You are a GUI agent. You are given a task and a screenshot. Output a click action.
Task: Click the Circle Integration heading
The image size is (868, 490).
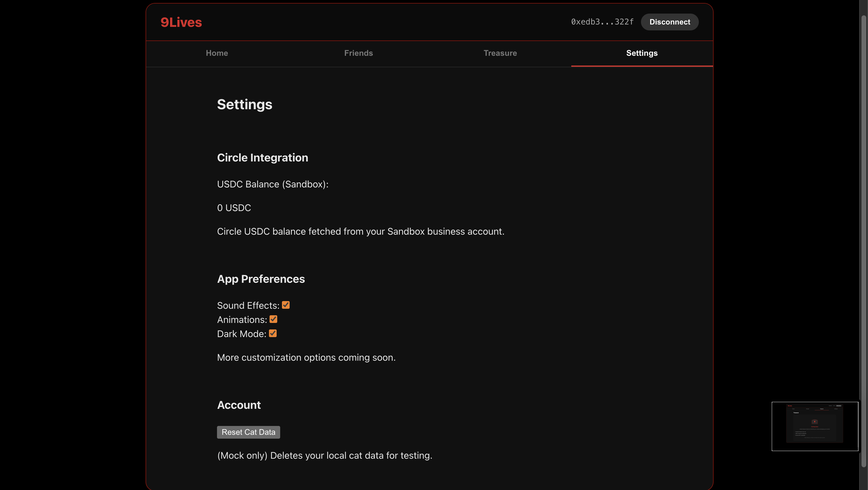pyautogui.click(x=262, y=158)
